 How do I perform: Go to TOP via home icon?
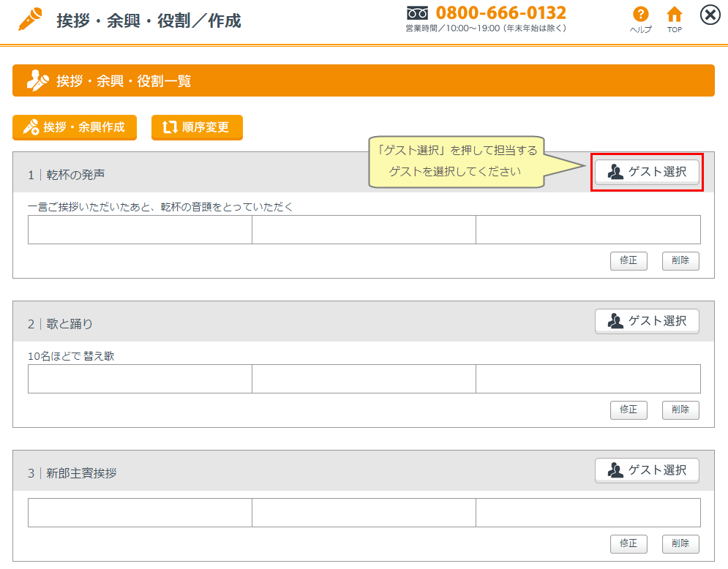(674, 15)
